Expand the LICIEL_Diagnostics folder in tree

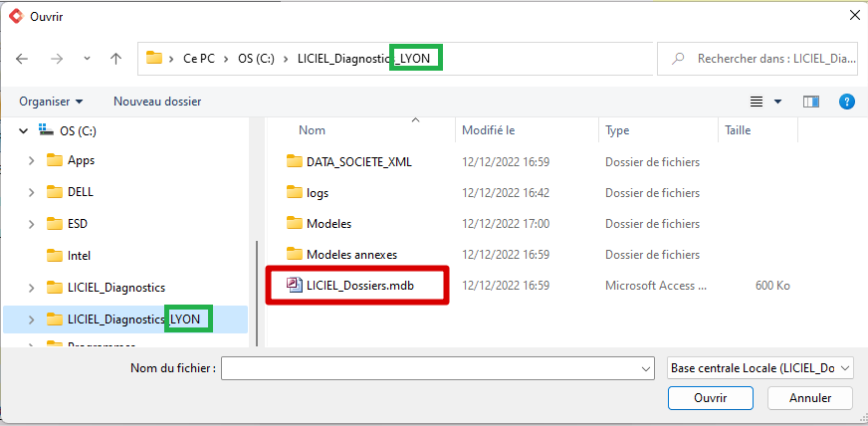click(32, 288)
